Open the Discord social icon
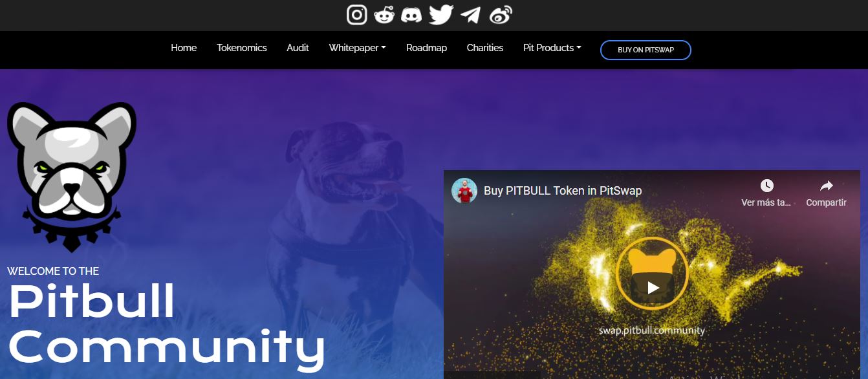The image size is (868, 379). tap(411, 15)
